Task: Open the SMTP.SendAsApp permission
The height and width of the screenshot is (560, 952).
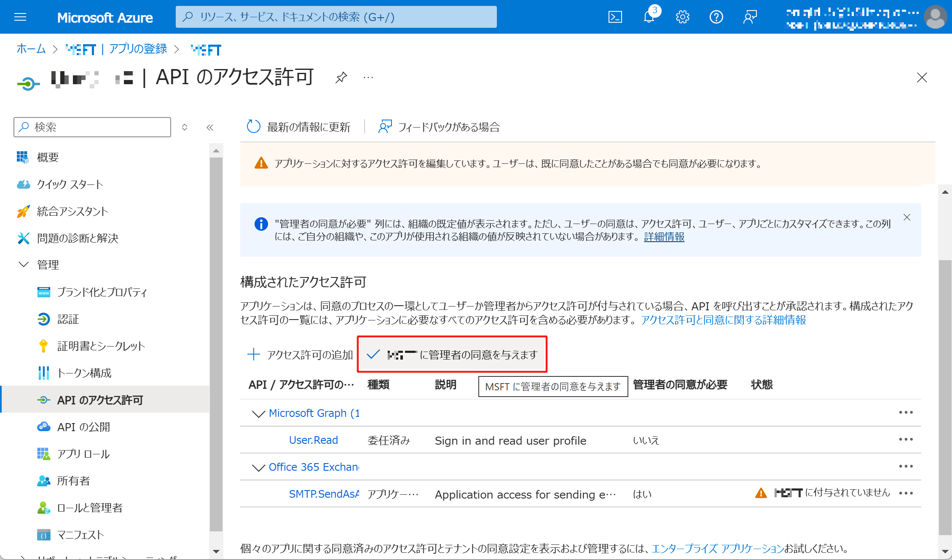Action: [x=324, y=494]
